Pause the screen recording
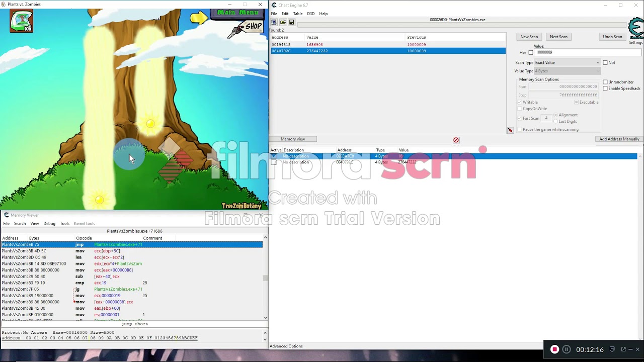 567,349
